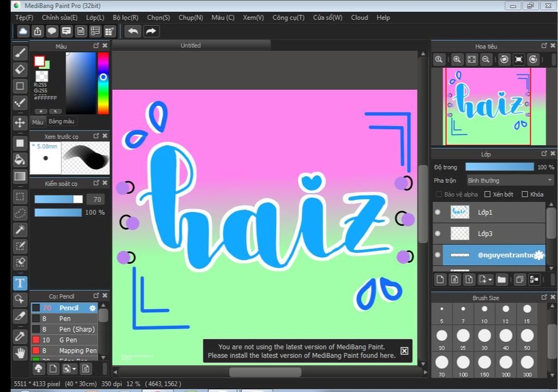558x392 pixels.
Task: Select the Move tool
Action: click(20, 123)
